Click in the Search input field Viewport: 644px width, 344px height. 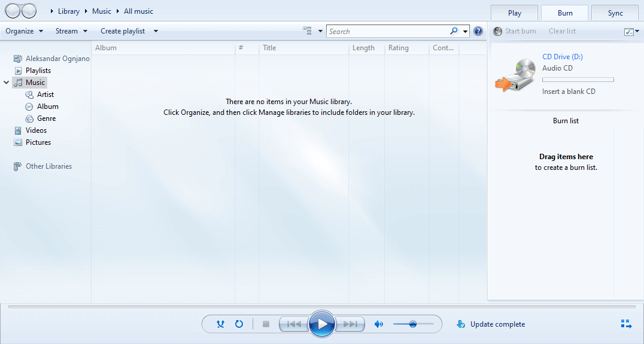point(388,31)
